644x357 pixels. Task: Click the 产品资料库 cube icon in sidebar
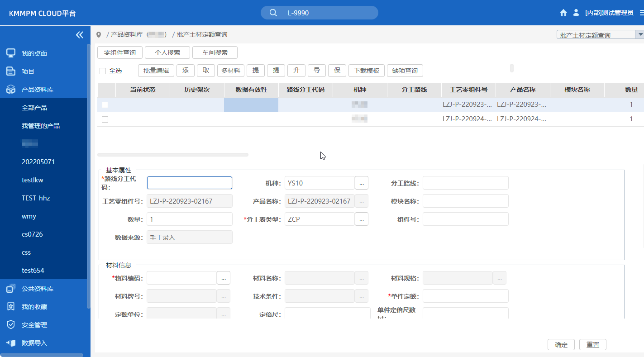coord(11,89)
